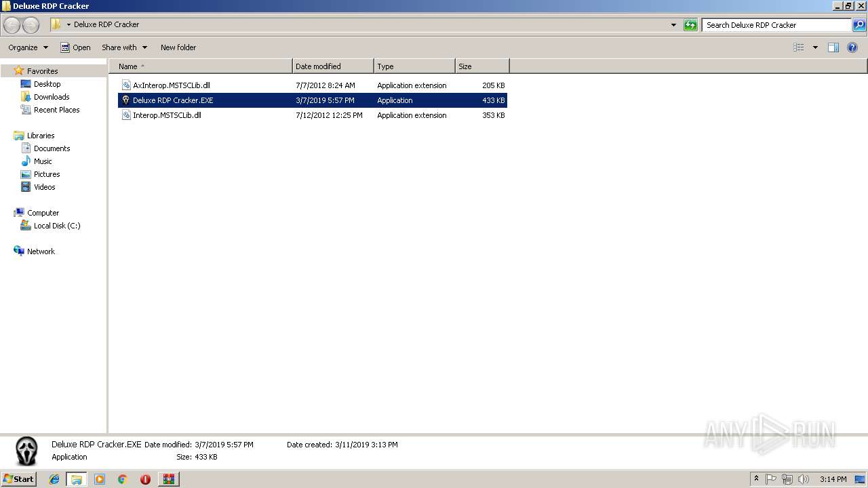Click the Action Center flag icon
868x488 pixels.
[x=772, y=479]
